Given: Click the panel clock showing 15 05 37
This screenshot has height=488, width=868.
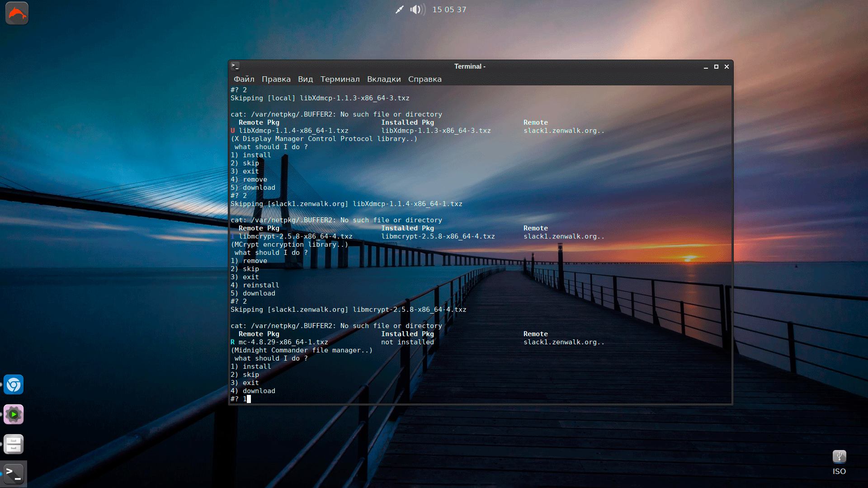Looking at the screenshot, I should point(449,9).
